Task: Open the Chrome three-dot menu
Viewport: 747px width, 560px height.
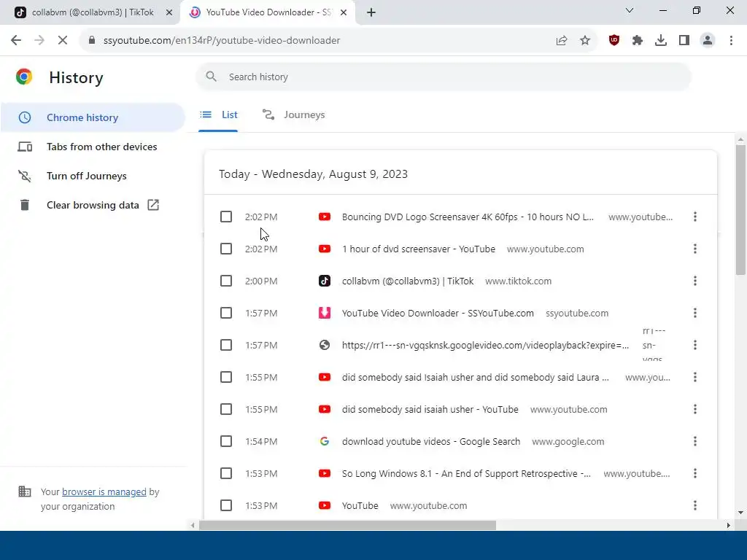Action: [731, 41]
